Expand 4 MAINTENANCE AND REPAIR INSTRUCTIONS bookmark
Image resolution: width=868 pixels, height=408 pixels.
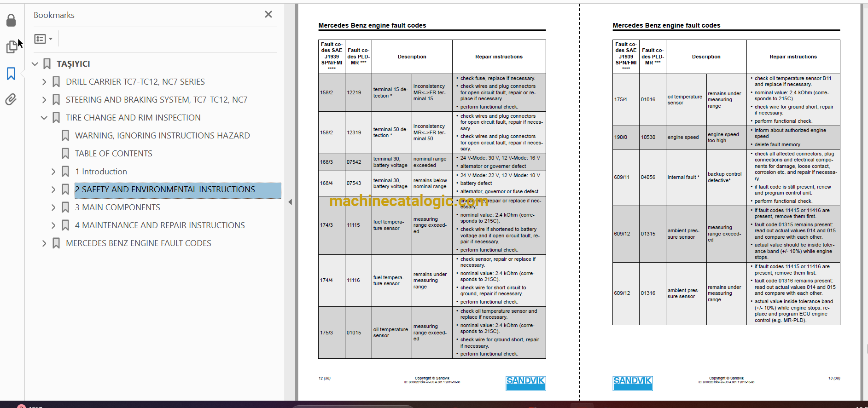pyautogui.click(x=53, y=225)
